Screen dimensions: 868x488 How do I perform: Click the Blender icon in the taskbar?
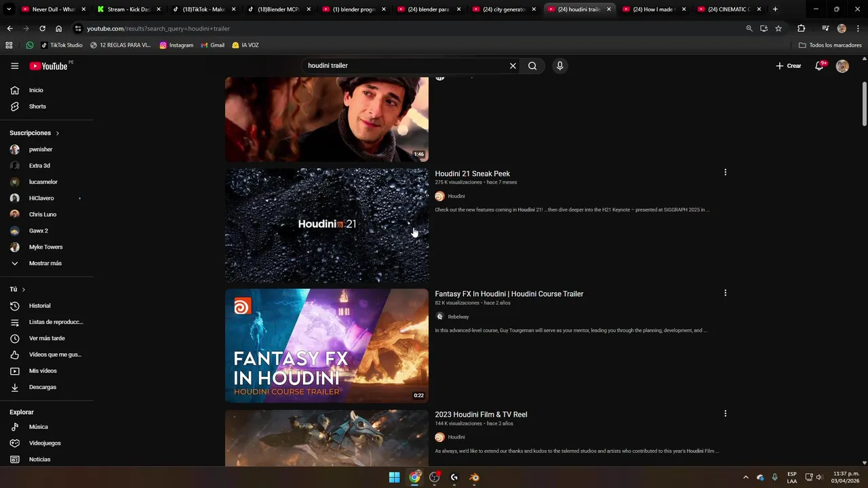click(x=474, y=477)
